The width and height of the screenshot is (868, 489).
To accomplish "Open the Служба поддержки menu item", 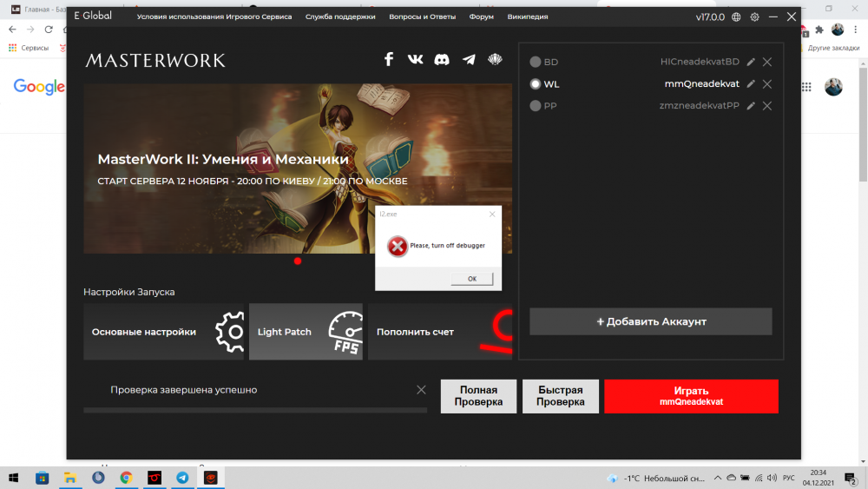I will tap(340, 17).
